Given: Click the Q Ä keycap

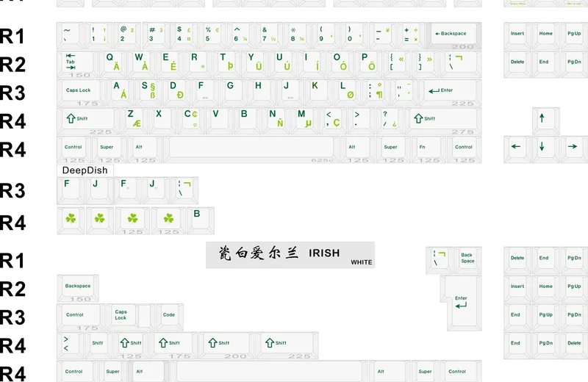Looking at the screenshot, I should point(113,64).
